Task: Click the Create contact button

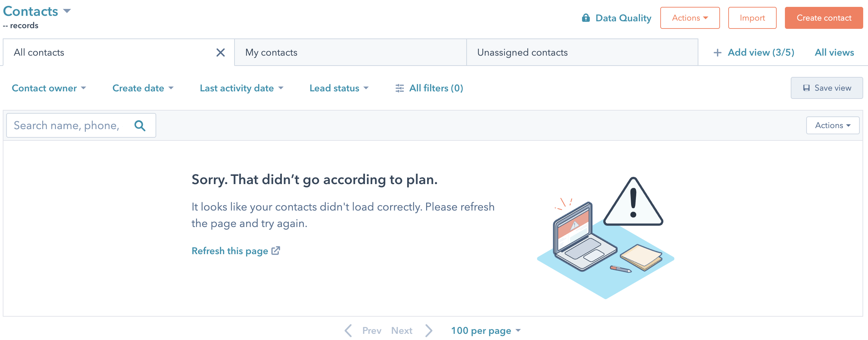Action: coord(824,18)
